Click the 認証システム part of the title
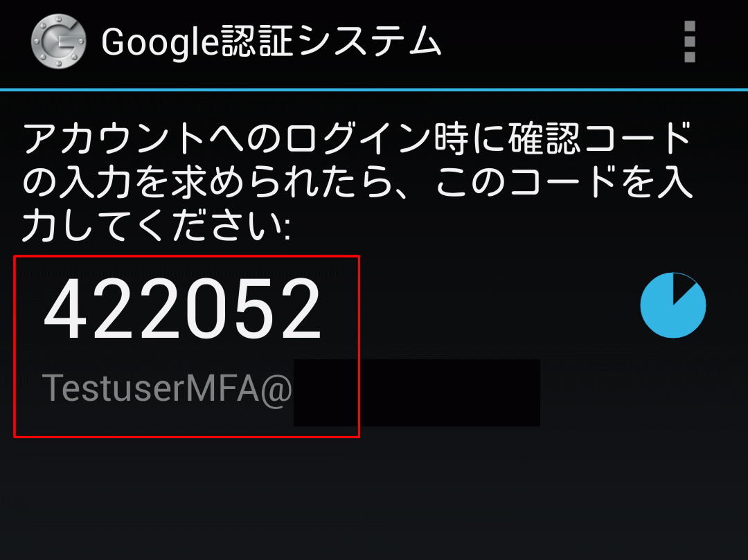Image resolution: width=748 pixels, height=560 pixels. (330, 42)
